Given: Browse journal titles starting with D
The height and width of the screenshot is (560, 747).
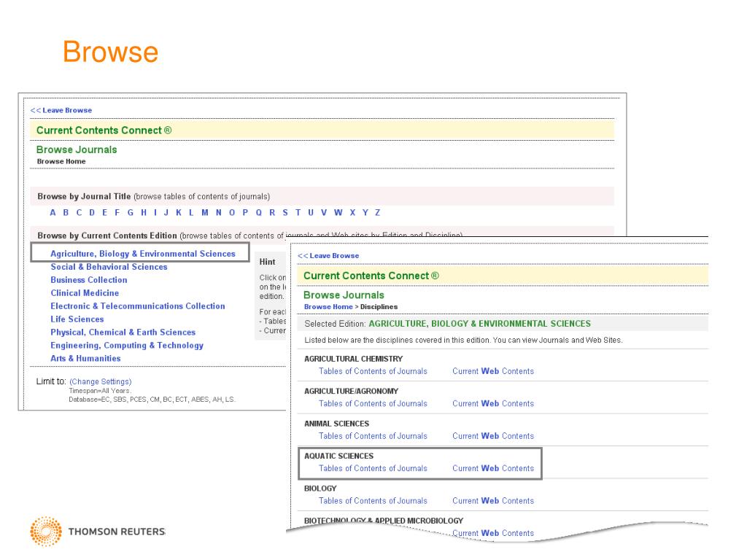Looking at the screenshot, I should (x=92, y=212).
